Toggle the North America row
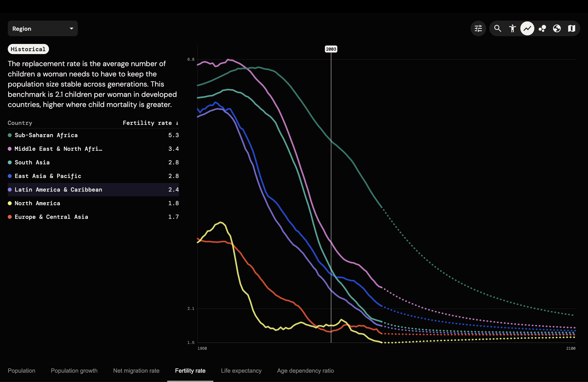The image size is (588, 382). point(93,203)
